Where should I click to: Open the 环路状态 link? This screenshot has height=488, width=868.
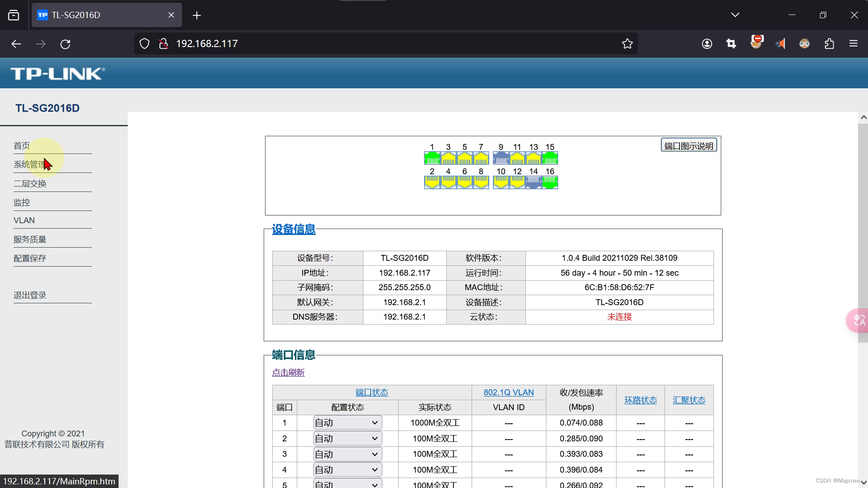(641, 400)
